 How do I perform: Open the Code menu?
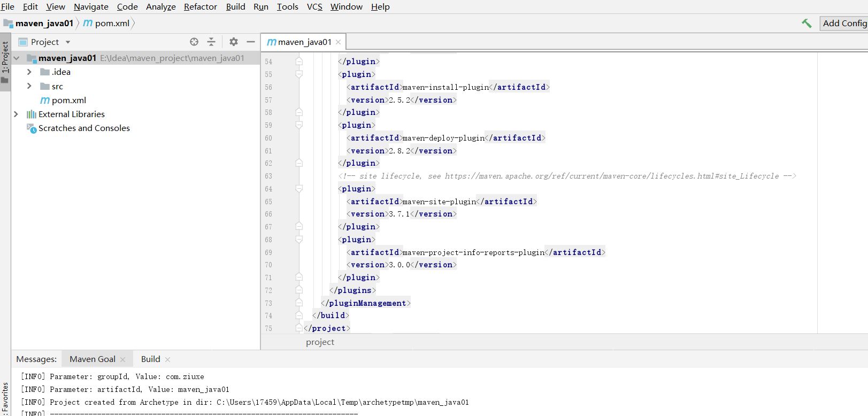coord(127,6)
